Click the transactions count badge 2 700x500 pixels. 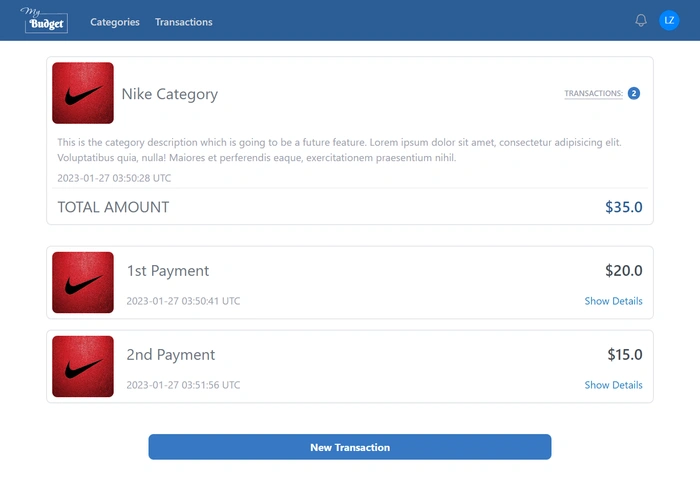pos(633,93)
